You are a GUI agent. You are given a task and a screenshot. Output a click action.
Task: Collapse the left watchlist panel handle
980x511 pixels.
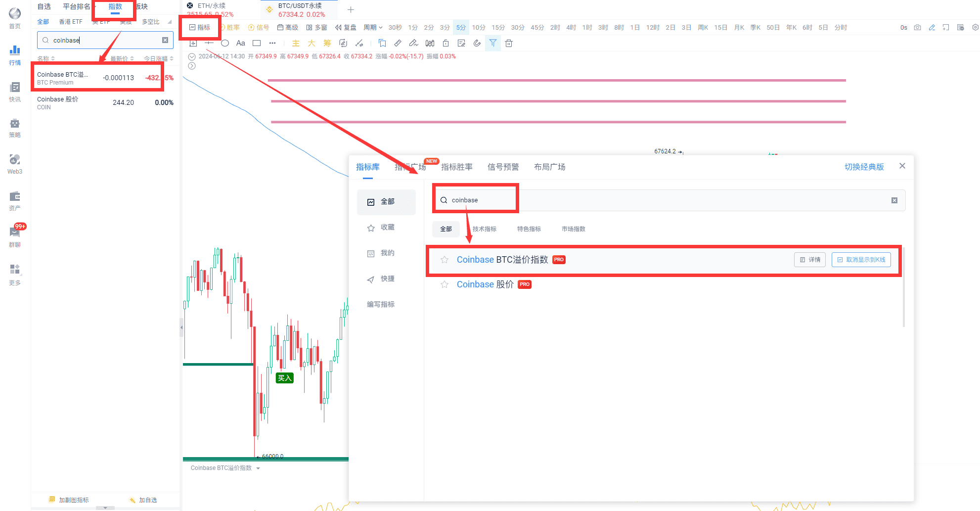[181, 327]
